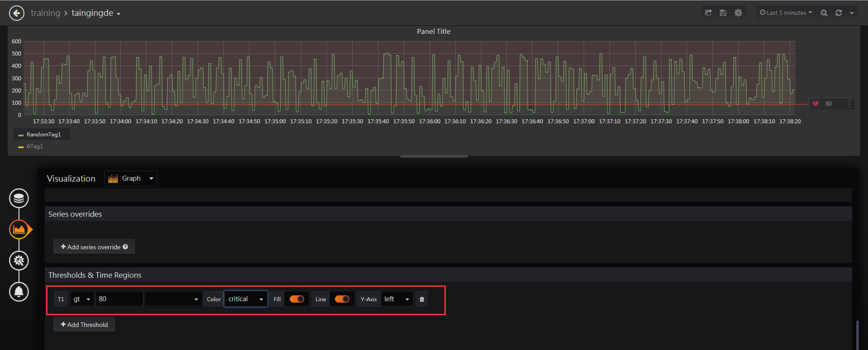Open the Queries tab database icon

19,198
